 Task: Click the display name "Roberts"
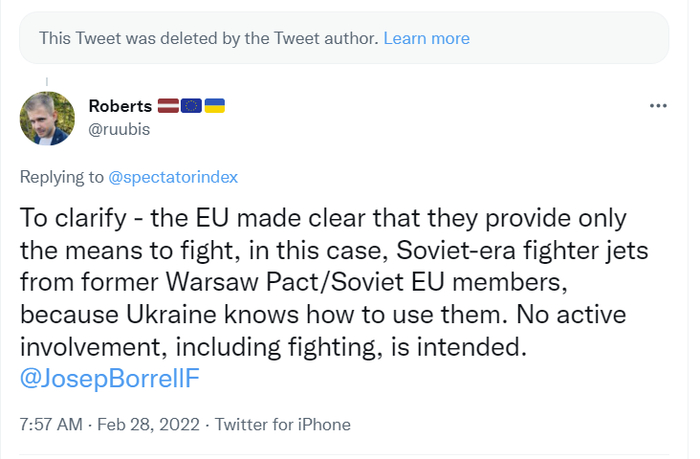click(119, 105)
